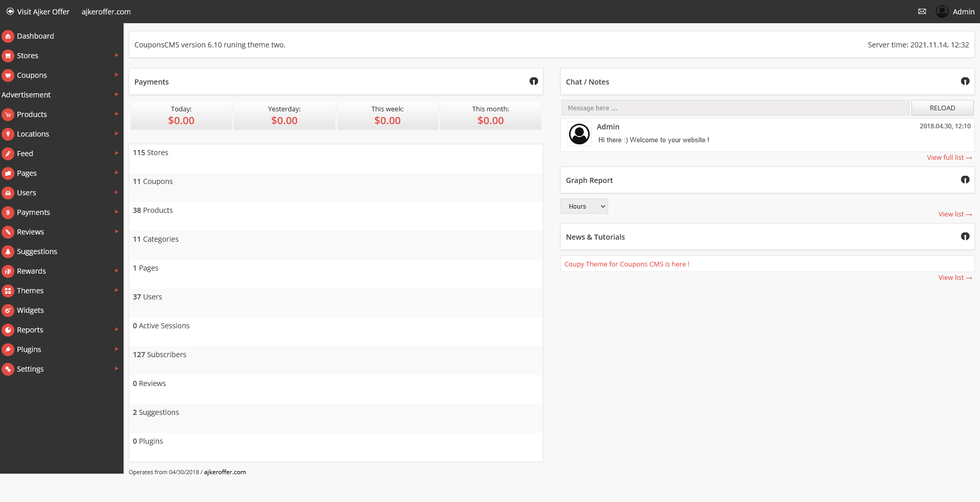Click the Today payments $0.00 value
The image size is (980, 502).
[x=181, y=121]
